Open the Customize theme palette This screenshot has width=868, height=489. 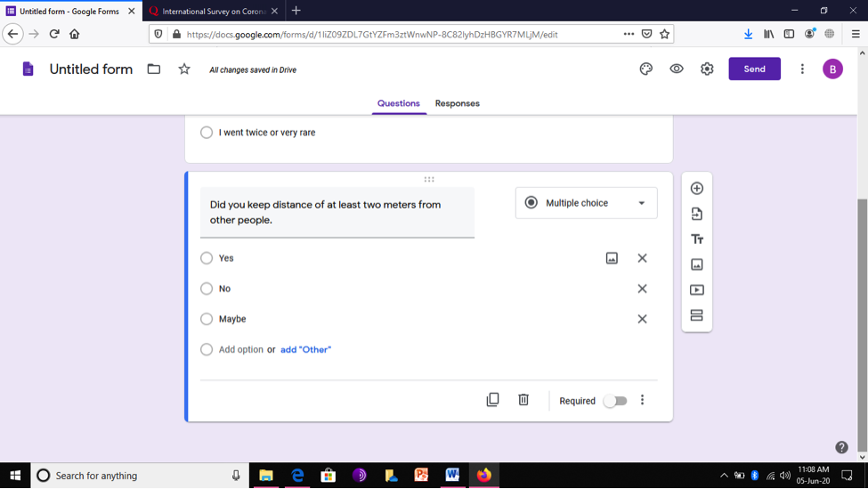click(x=646, y=69)
